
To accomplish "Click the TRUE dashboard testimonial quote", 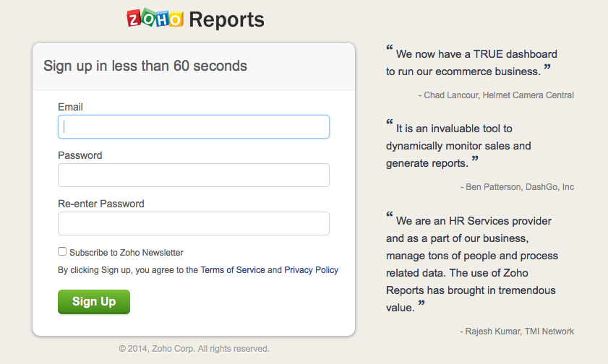I will (x=471, y=63).
